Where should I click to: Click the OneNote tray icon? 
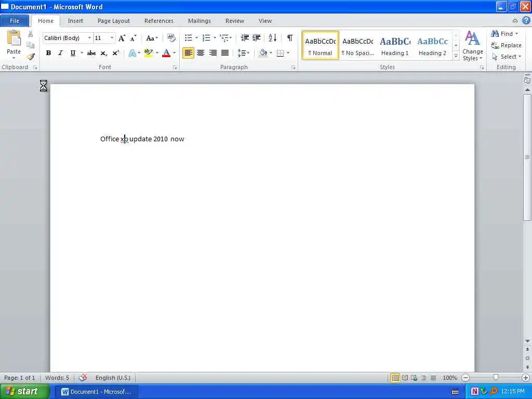475,392
